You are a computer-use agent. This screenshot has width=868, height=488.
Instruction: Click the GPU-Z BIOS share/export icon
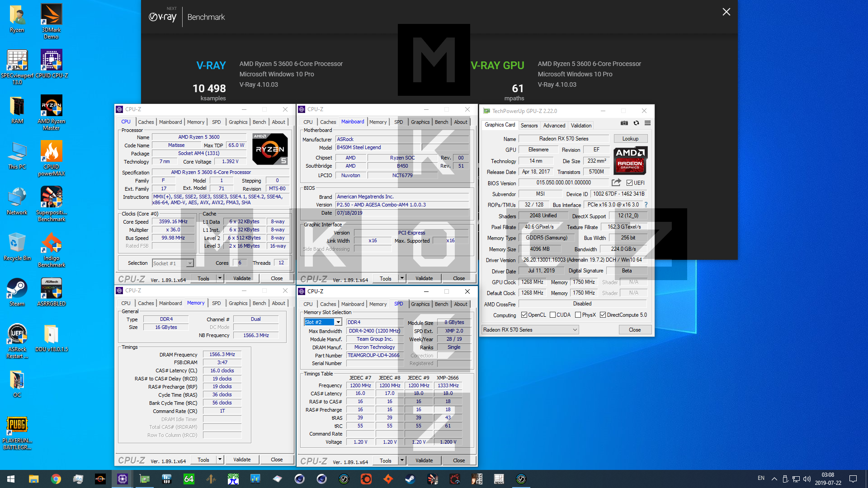coord(616,183)
